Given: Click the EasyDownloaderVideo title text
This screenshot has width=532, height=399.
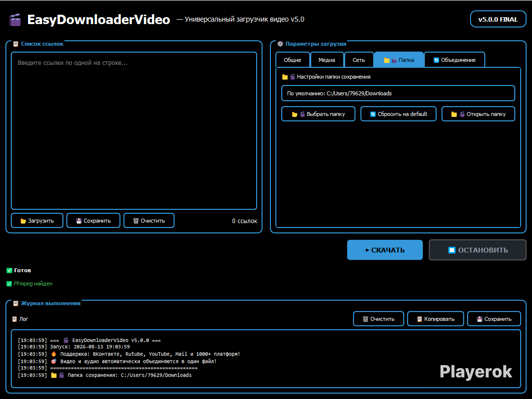Looking at the screenshot, I should [98, 20].
